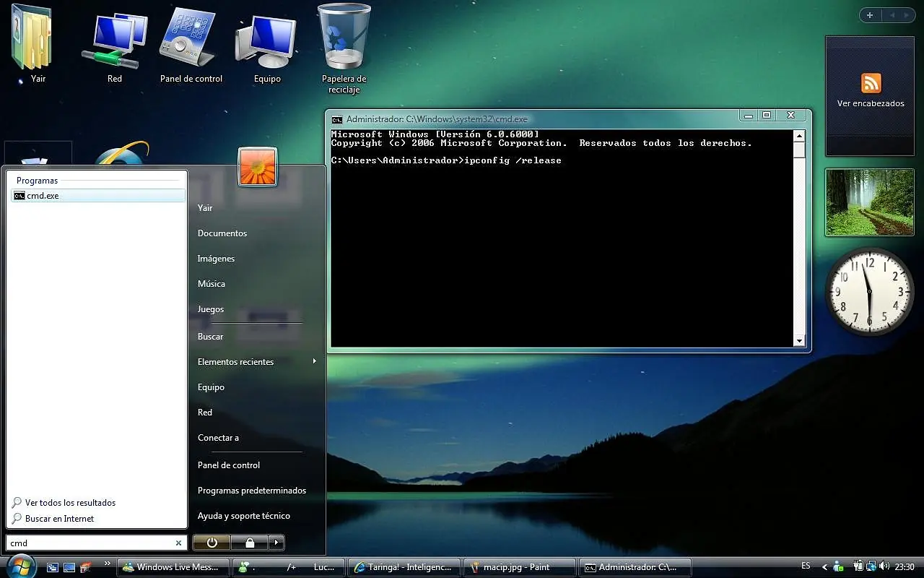Viewport: 924px width, 578px height.
Task: Expand the shutdown options arrow
Action: click(x=276, y=543)
